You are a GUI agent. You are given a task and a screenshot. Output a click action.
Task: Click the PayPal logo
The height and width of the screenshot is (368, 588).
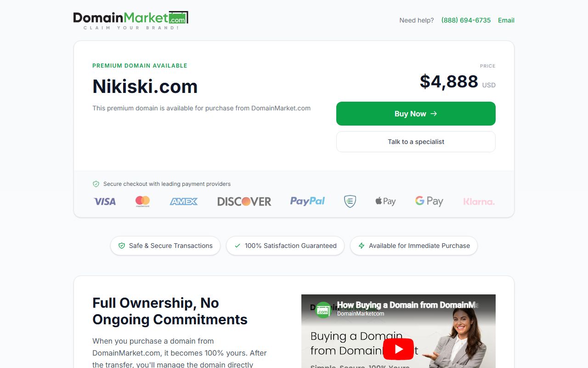307,201
